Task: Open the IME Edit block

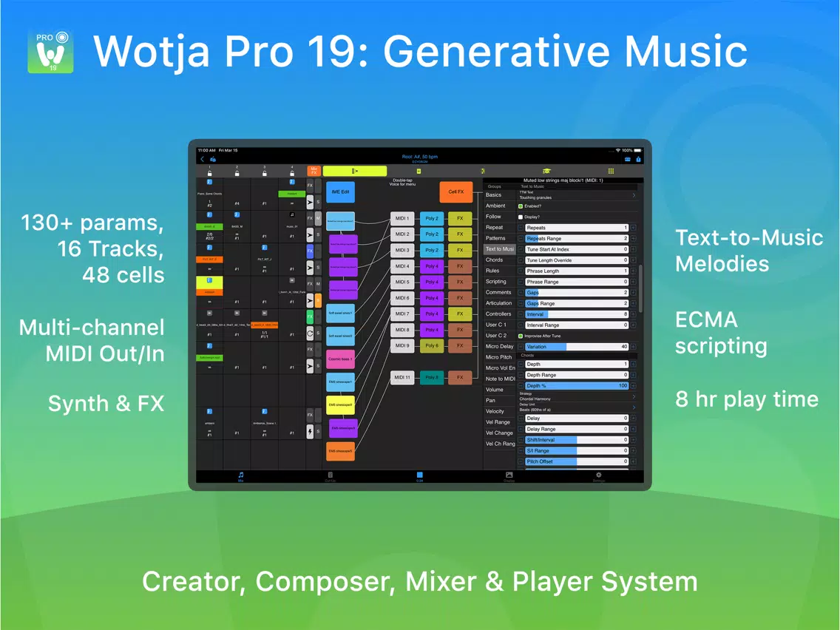Action: [340, 192]
